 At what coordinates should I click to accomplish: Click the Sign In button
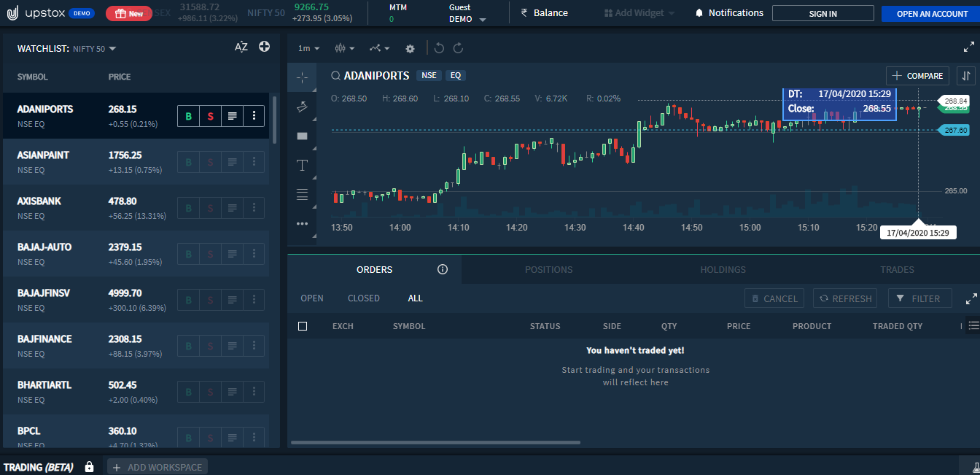click(x=822, y=13)
